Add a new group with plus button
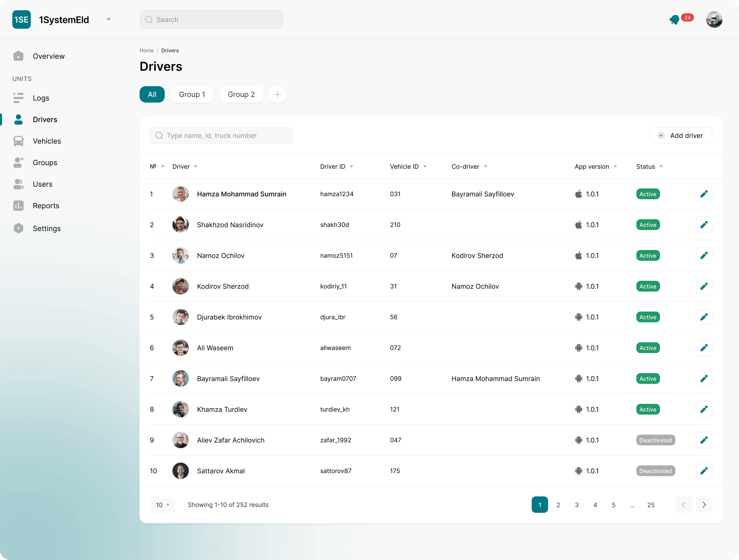The image size is (739, 560). point(278,95)
